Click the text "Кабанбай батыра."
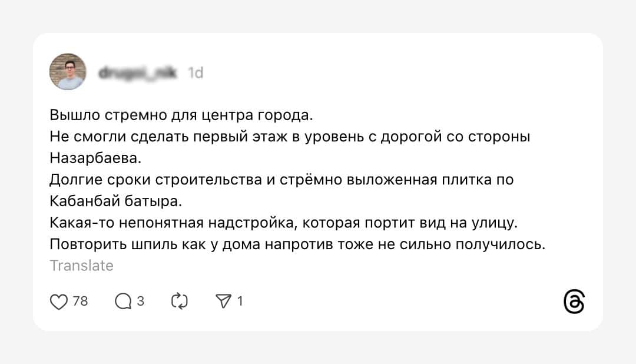 click(115, 201)
